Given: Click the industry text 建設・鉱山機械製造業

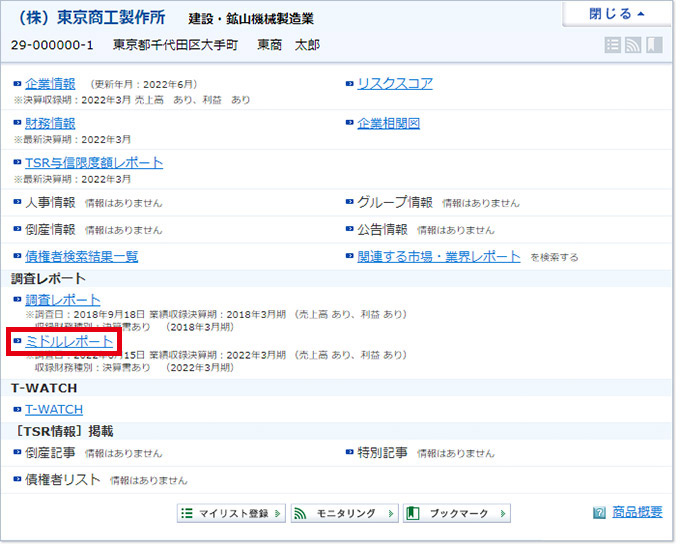Looking at the screenshot, I should click(251, 19).
